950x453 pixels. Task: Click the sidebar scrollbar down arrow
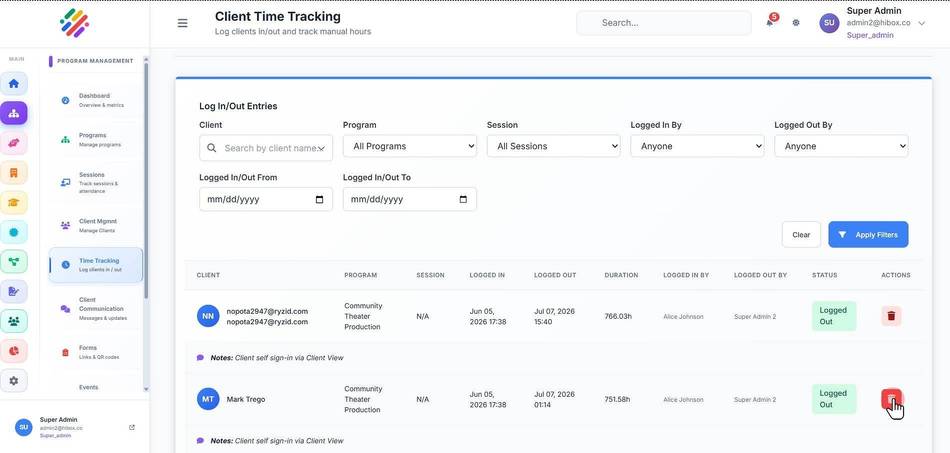click(145, 389)
